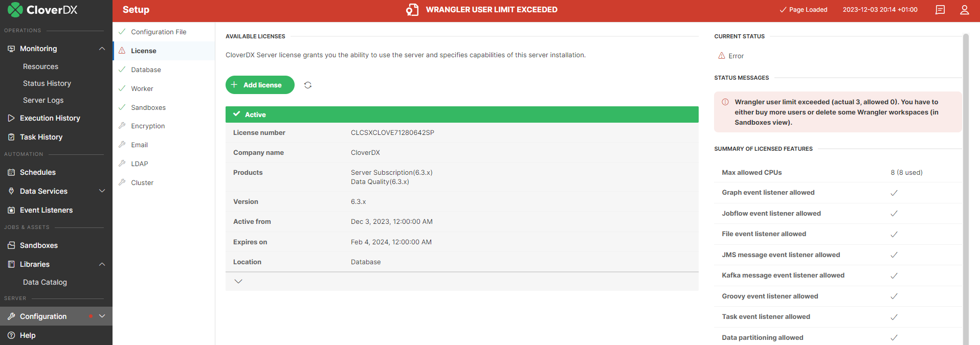Image resolution: width=980 pixels, height=345 pixels.
Task: Click the refresh licenses icon
Action: pyautogui.click(x=307, y=85)
